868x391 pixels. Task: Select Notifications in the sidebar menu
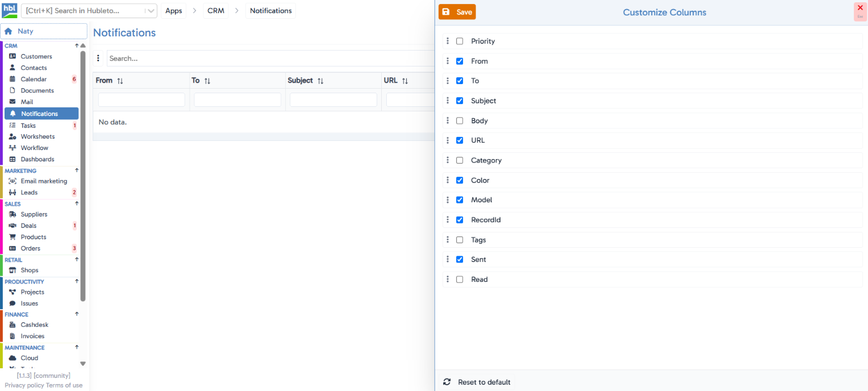pyautogui.click(x=41, y=114)
